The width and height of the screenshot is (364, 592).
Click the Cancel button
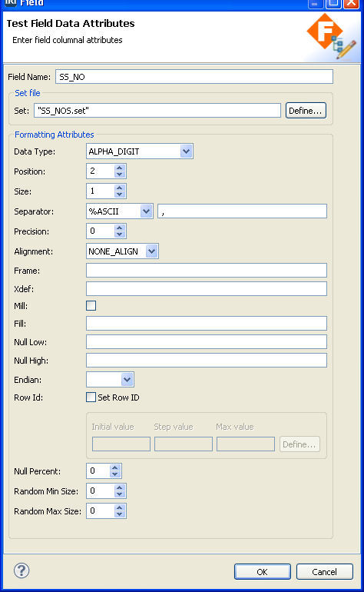pyautogui.click(x=324, y=571)
